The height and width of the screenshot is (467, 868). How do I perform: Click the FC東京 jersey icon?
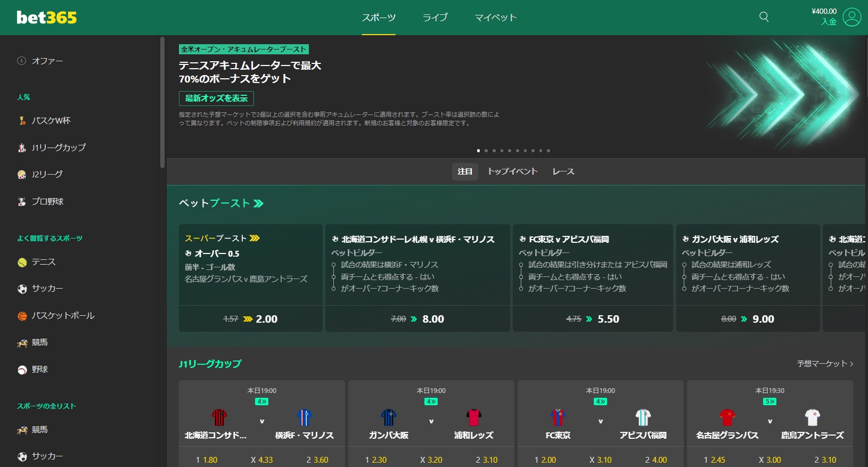(558, 417)
